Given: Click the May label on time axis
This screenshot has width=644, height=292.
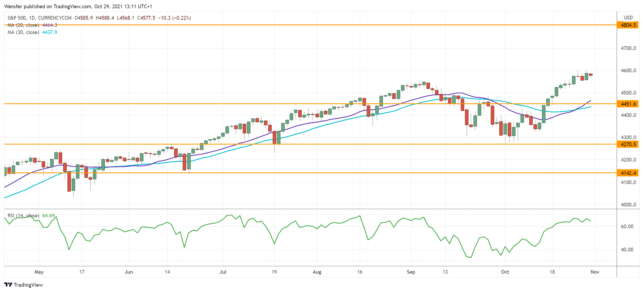Looking at the screenshot, I should pos(39,272).
